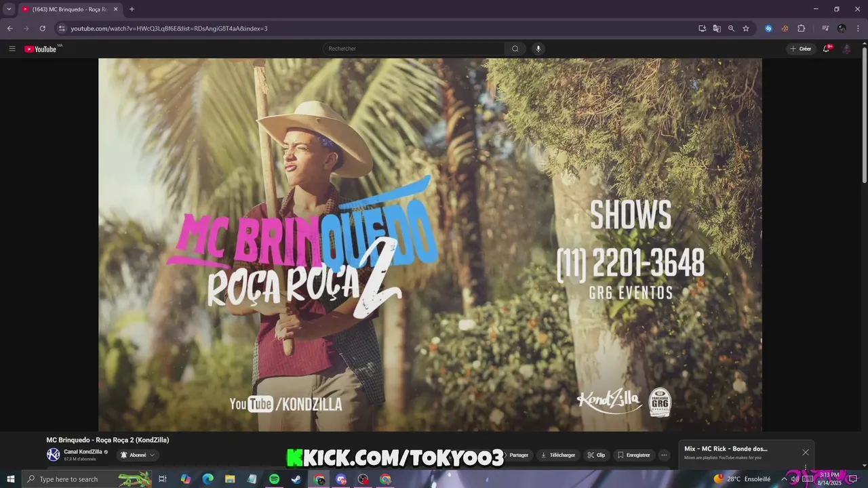The width and height of the screenshot is (868, 488).
Task: Open the tab search dropdown arrow
Action: 9,9
